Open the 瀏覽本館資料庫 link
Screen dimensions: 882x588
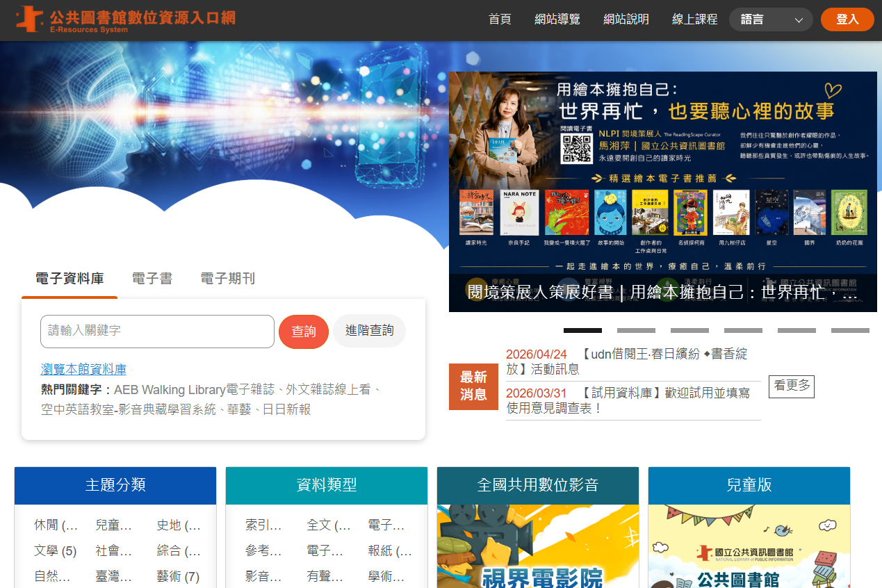[x=83, y=370]
